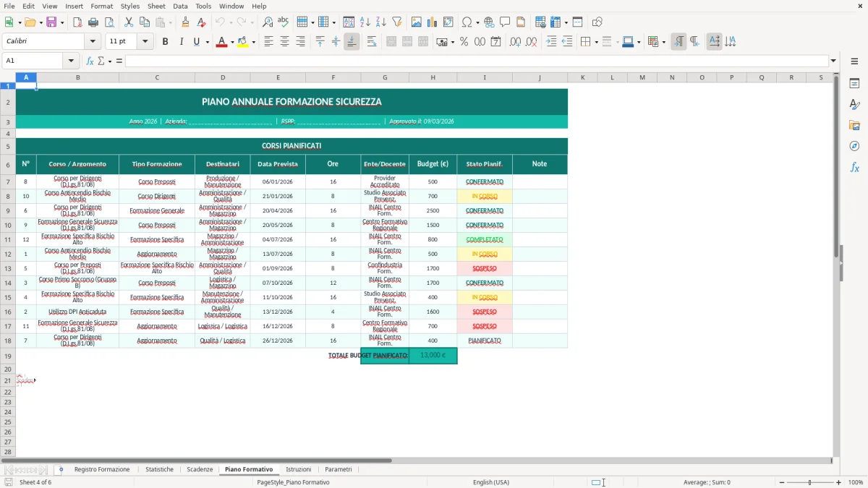Toggle Right-To-Left paragraph direction
The height and width of the screenshot is (488, 868).
694,42
